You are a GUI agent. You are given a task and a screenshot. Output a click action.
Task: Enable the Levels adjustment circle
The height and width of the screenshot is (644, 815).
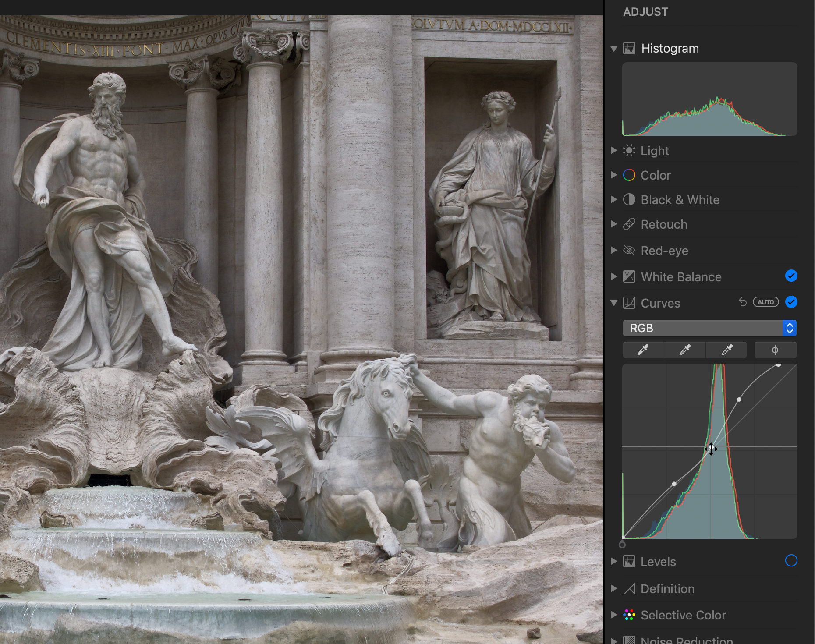click(791, 560)
